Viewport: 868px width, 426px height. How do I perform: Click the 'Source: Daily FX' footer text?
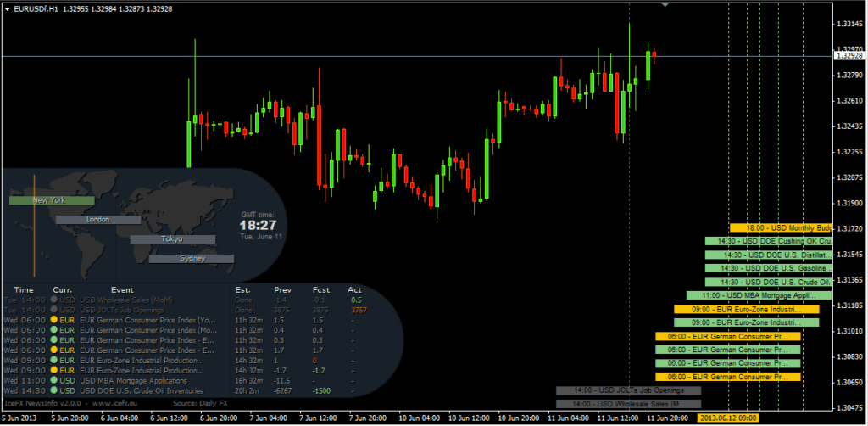pos(202,403)
